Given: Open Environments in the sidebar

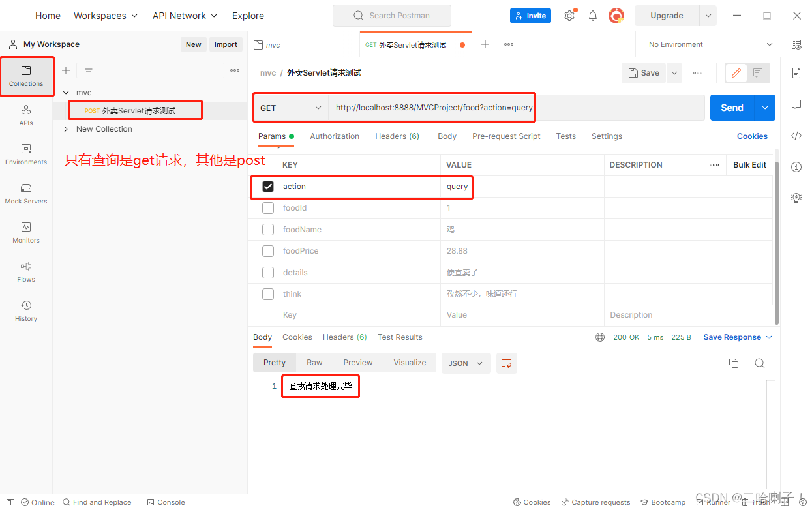Looking at the screenshot, I should [x=26, y=155].
